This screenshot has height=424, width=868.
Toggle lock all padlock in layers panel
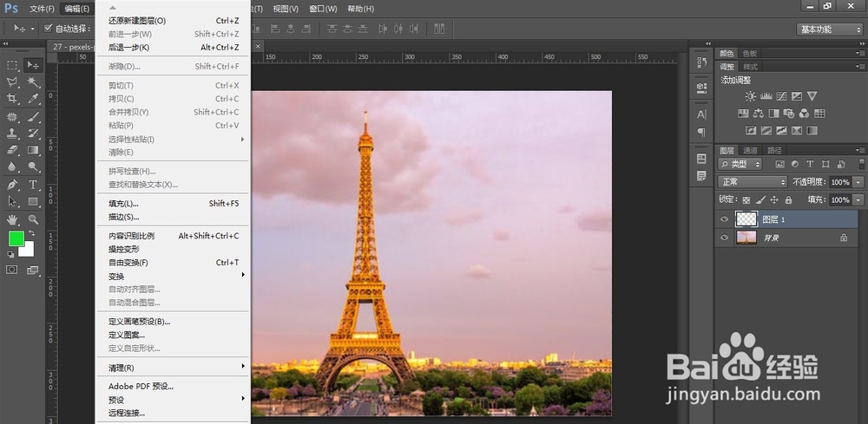pyautogui.click(x=788, y=200)
